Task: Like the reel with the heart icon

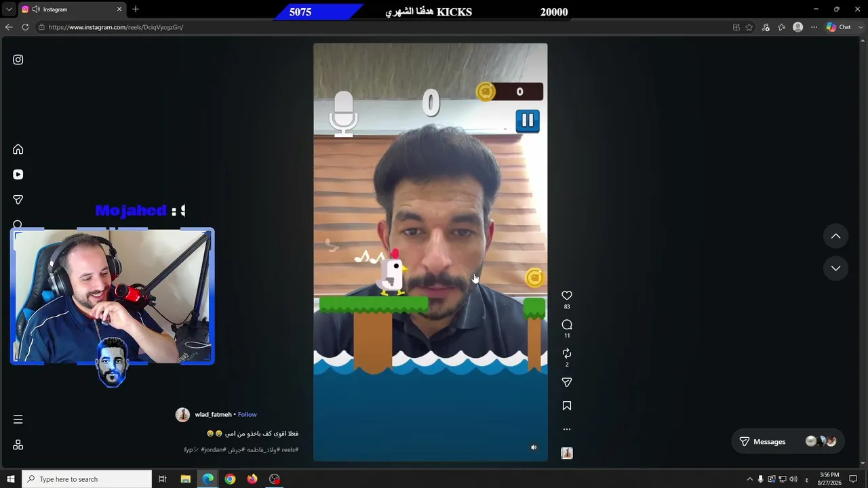Action: (x=567, y=296)
